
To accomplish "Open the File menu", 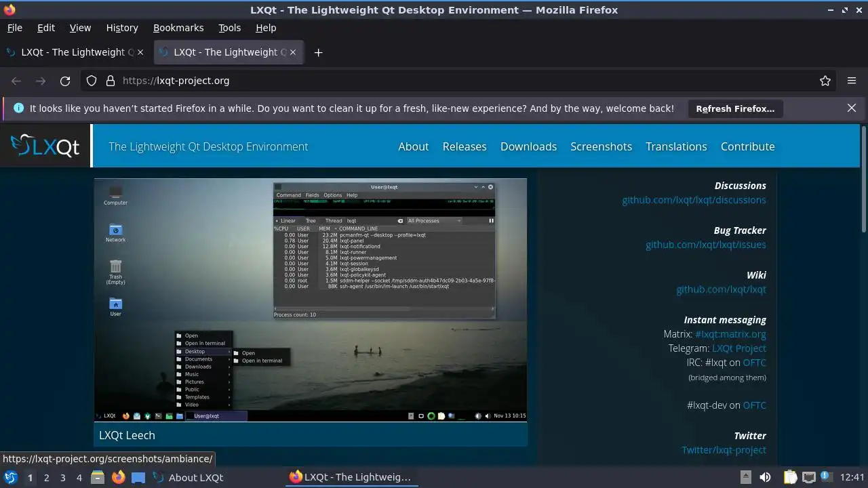I will click(14, 28).
